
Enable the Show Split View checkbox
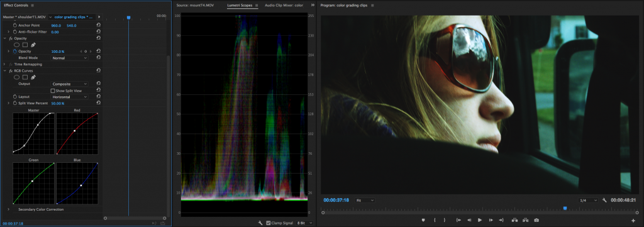tap(53, 91)
